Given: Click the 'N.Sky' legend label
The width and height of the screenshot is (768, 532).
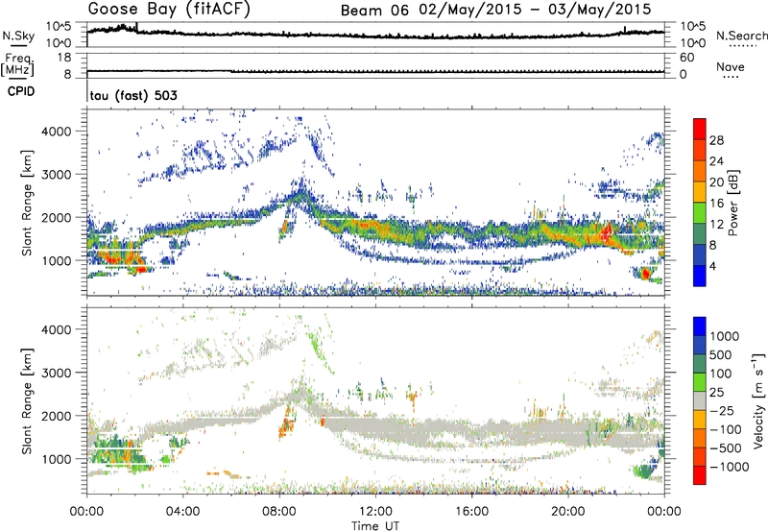Looking at the screenshot, I should [18, 36].
